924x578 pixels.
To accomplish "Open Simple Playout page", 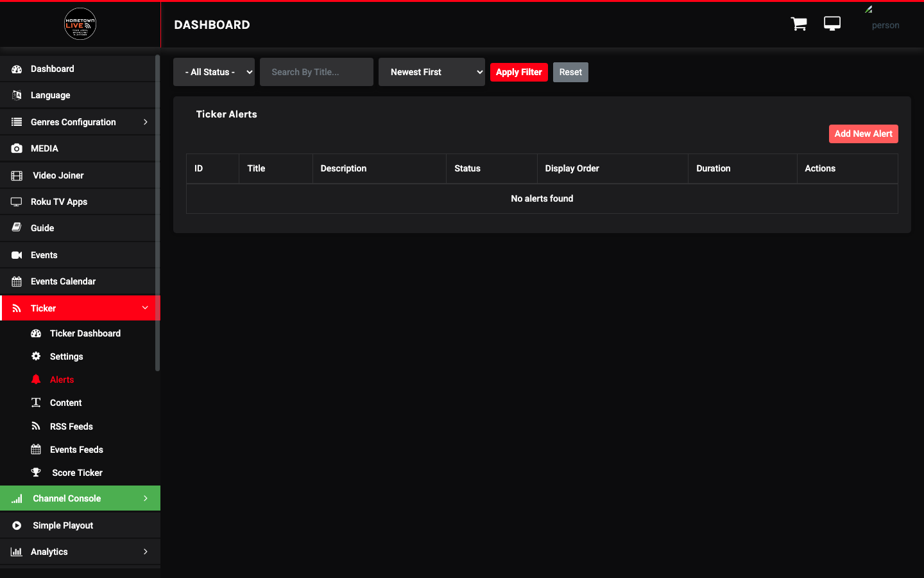I will [80, 525].
